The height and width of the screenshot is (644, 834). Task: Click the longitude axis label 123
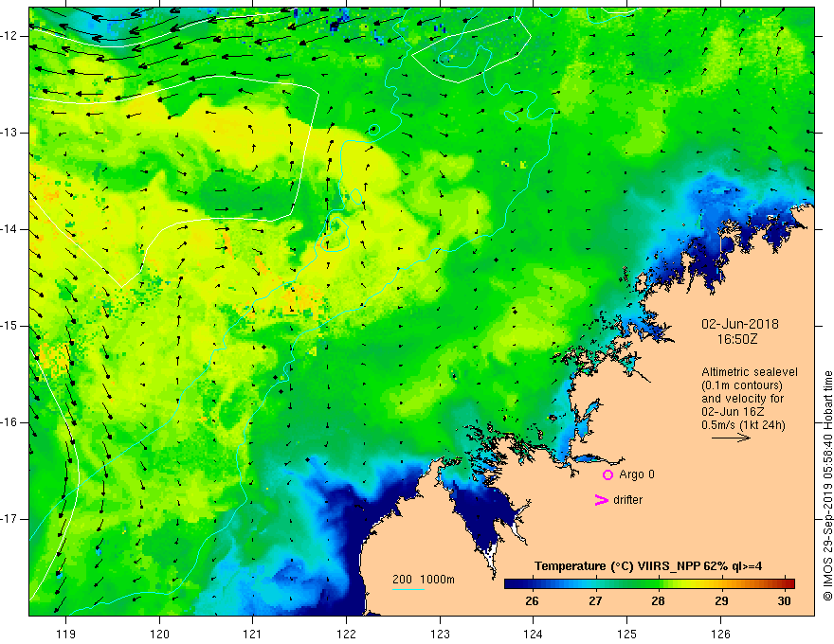[440, 634]
